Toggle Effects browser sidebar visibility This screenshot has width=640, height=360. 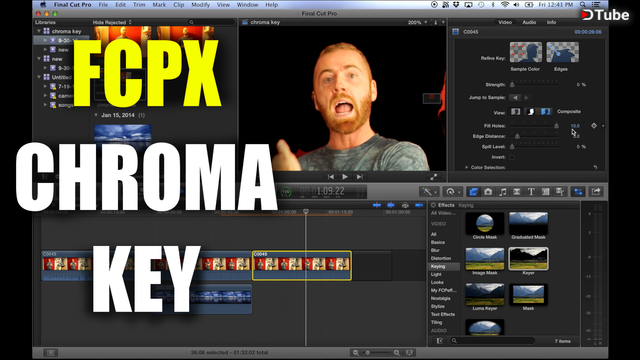[x=439, y=341]
